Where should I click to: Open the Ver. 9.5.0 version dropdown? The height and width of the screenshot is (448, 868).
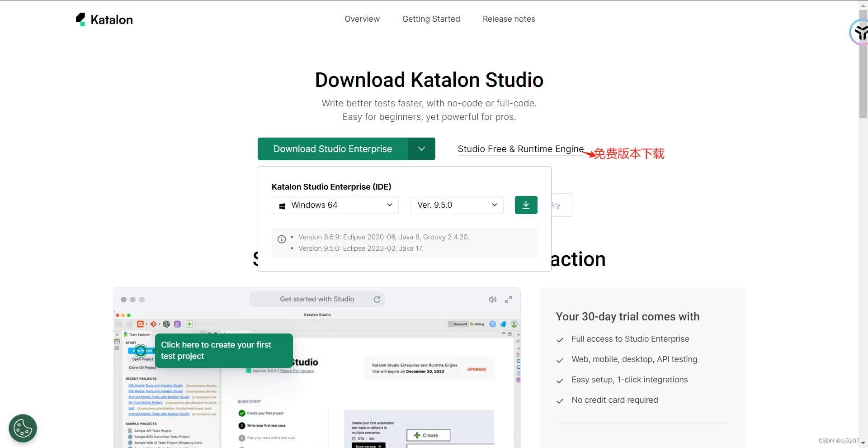[x=456, y=205]
